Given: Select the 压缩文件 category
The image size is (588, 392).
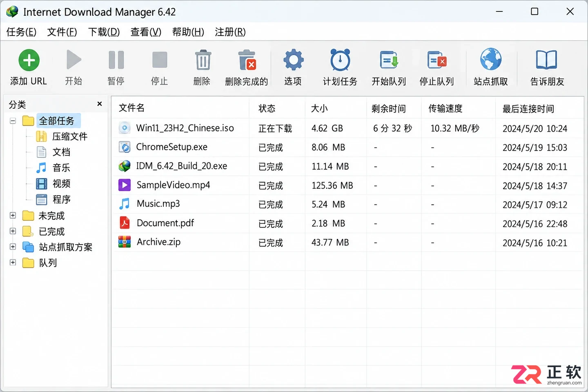Looking at the screenshot, I should point(70,136).
